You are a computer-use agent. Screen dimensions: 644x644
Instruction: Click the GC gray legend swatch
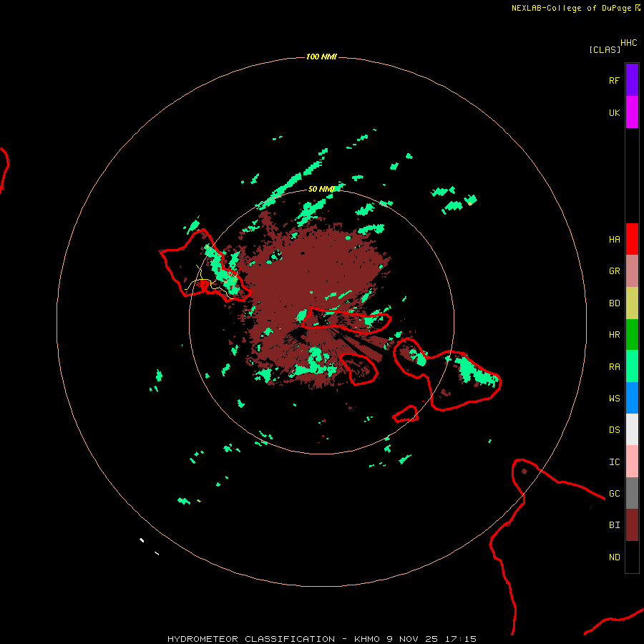click(x=632, y=493)
